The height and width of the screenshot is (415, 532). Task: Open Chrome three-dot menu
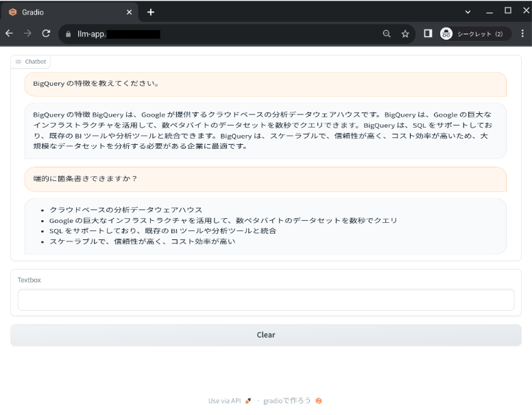(522, 34)
